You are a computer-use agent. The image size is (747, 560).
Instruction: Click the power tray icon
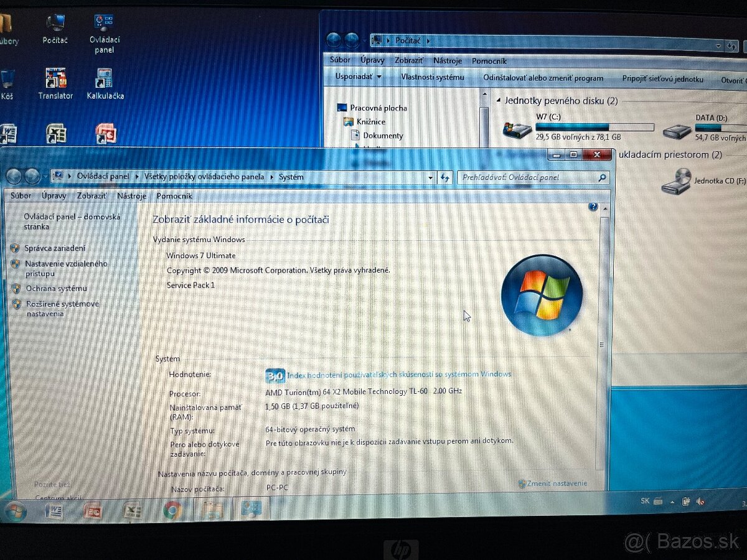[x=686, y=502]
